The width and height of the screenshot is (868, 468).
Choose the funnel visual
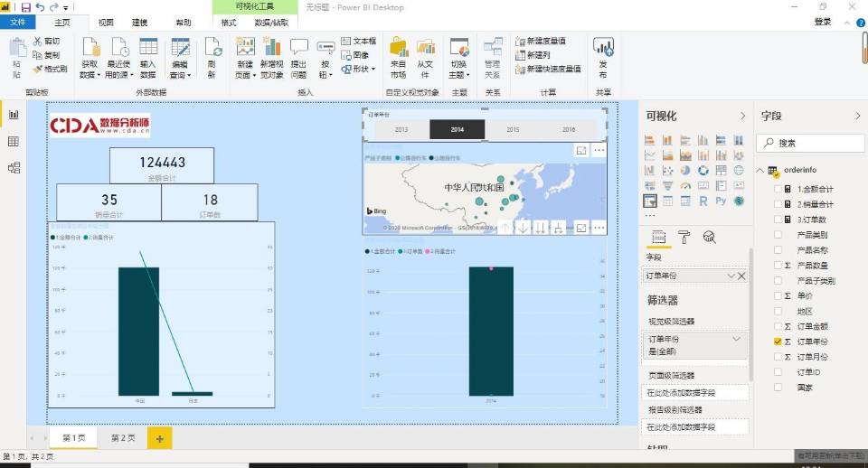click(667, 186)
